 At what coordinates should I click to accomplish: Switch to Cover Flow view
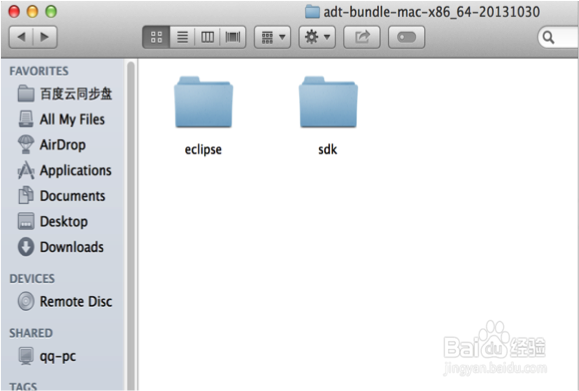233,37
